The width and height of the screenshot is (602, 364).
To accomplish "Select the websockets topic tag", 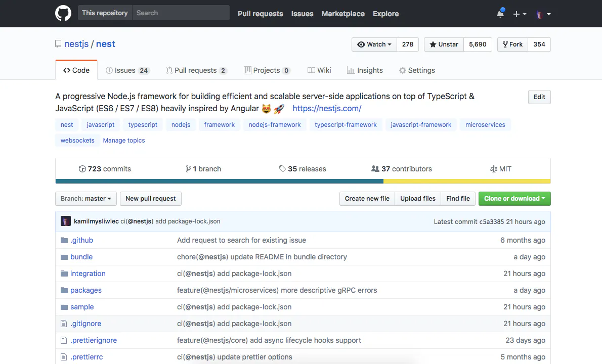I will click(x=77, y=141).
